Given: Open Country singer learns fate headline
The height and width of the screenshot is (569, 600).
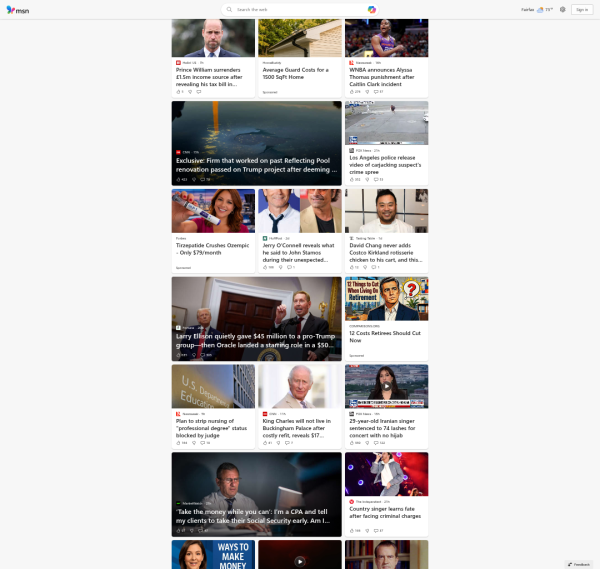Looking at the screenshot, I should (385, 512).
